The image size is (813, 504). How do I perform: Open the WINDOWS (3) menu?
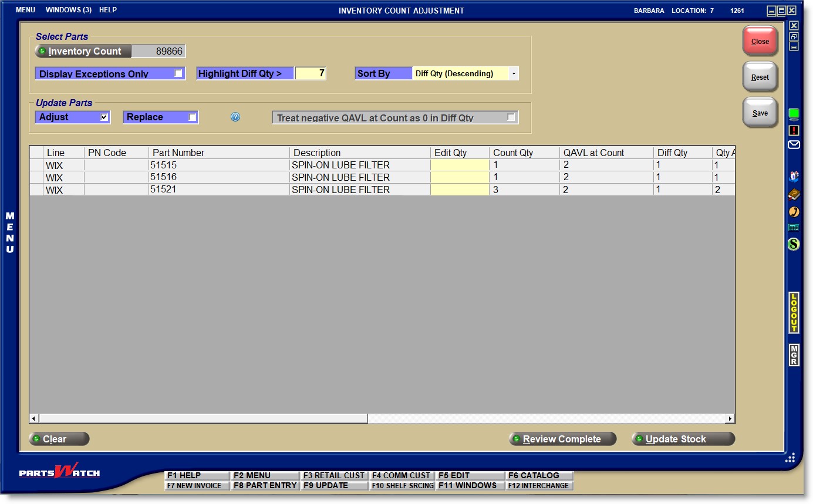click(69, 10)
